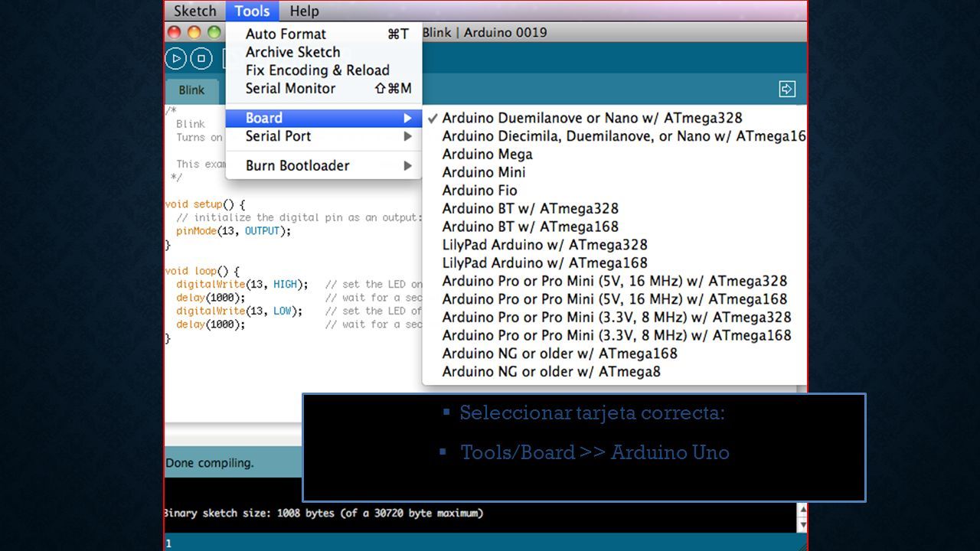Viewport: 980px width, 551px height.
Task: Choose Arduino Fio board
Action: click(x=615, y=191)
